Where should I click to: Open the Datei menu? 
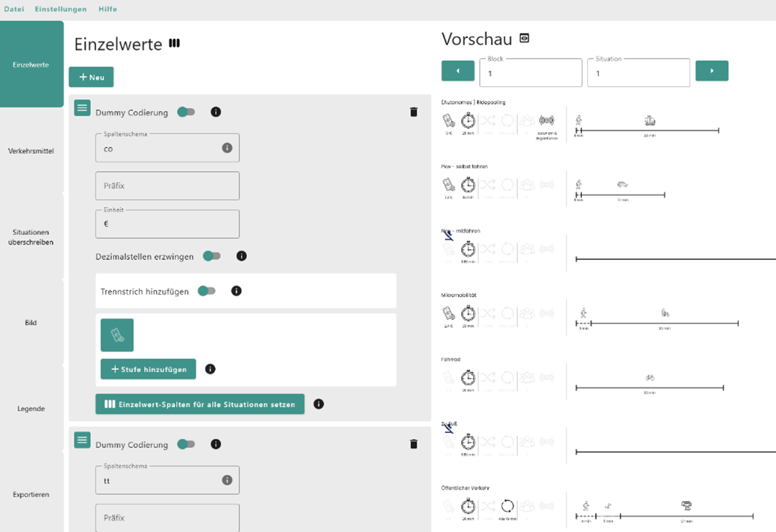pos(14,9)
